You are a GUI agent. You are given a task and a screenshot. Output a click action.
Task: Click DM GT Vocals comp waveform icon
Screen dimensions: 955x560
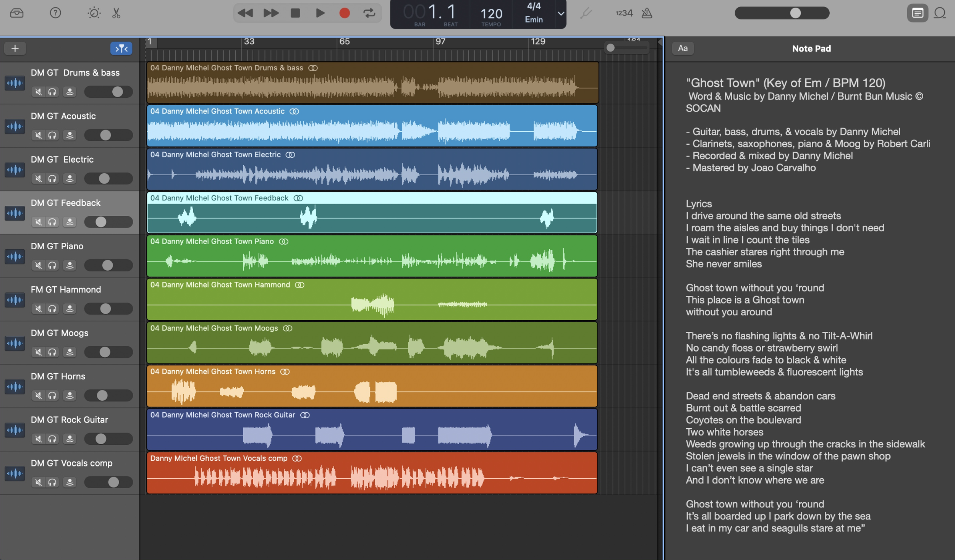(x=15, y=473)
